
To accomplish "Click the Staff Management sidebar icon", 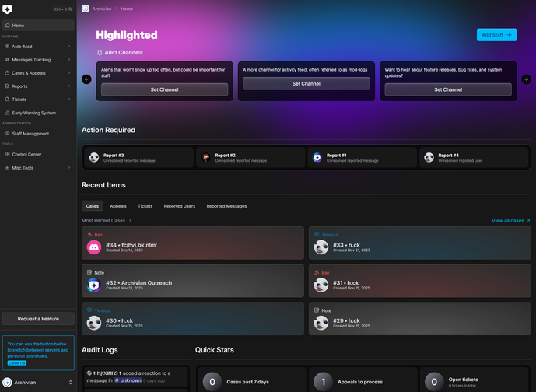I will [x=7, y=134].
